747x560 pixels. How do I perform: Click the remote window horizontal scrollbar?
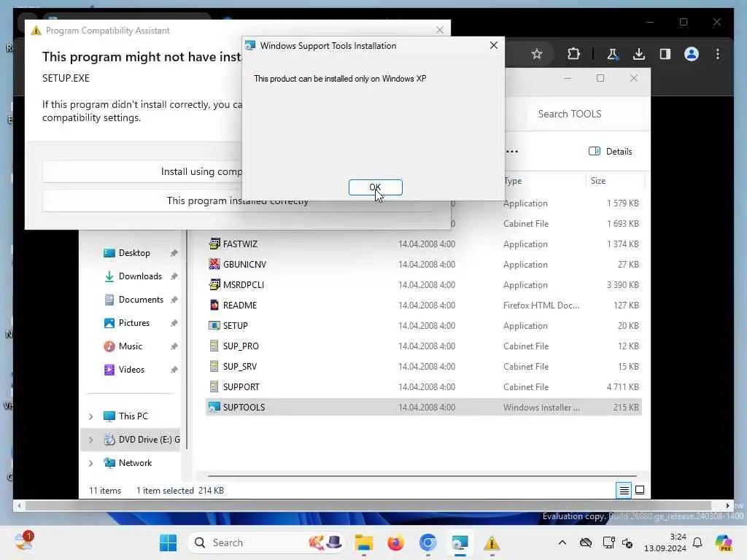point(368,506)
